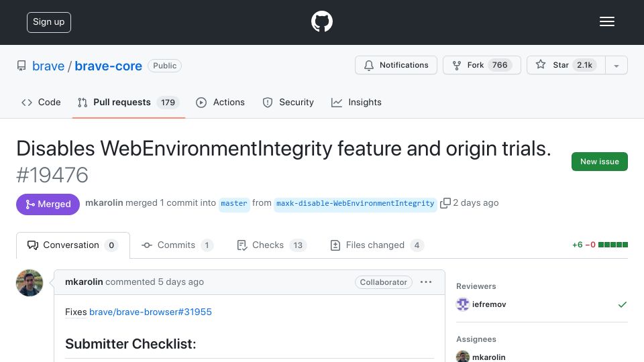Create a New issue
The image size is (644, 362).
599,162
